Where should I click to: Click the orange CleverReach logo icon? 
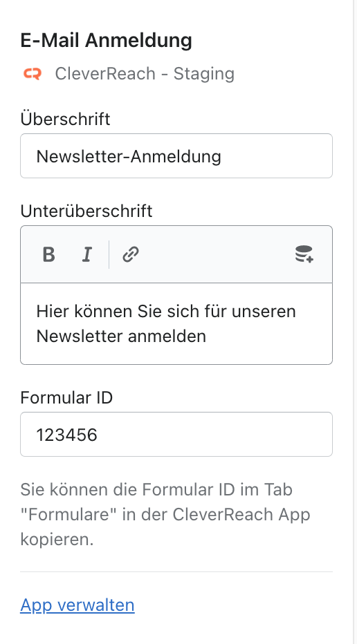tap(33, 75)
